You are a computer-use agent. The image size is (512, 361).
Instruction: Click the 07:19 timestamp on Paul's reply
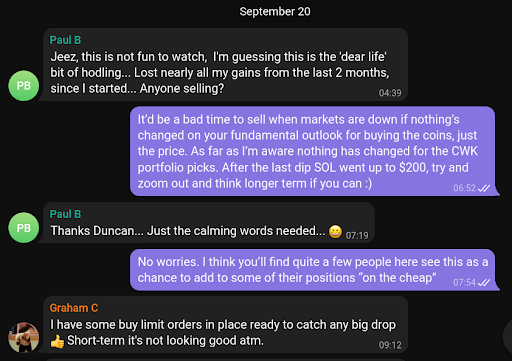pyautogui.click(x=357, y=236)
